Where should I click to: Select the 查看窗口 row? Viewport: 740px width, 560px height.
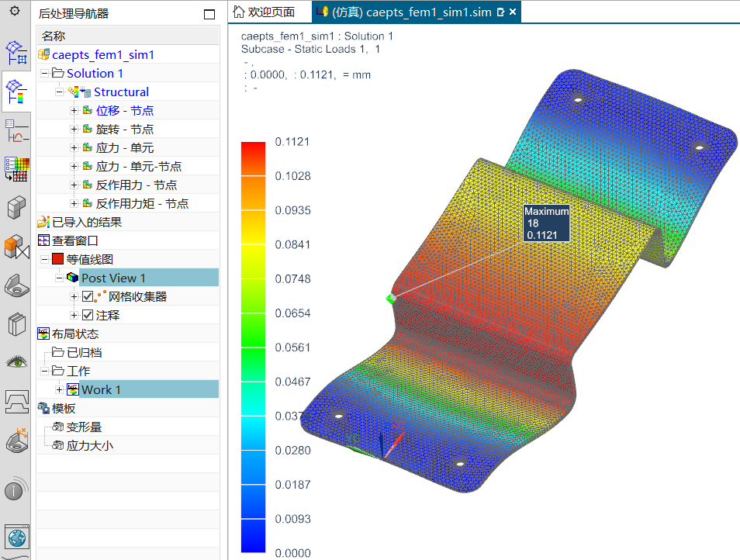point(128,240)
